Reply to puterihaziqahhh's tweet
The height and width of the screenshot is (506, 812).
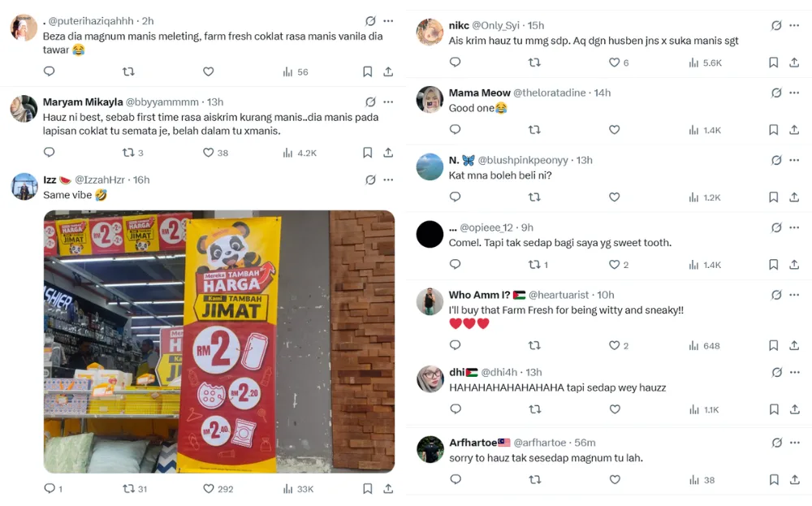click(x=49, y=71)
